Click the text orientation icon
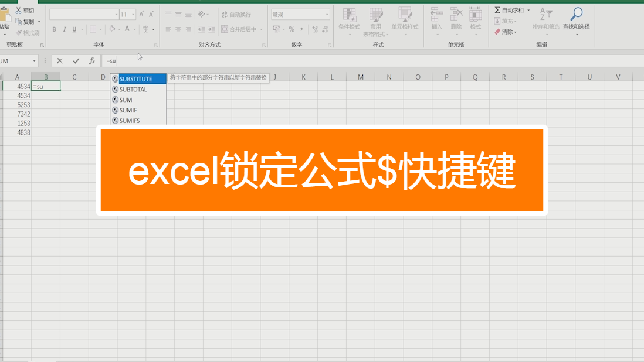The height and width of the screenshot is (362, 644). [x=202, y=14]
